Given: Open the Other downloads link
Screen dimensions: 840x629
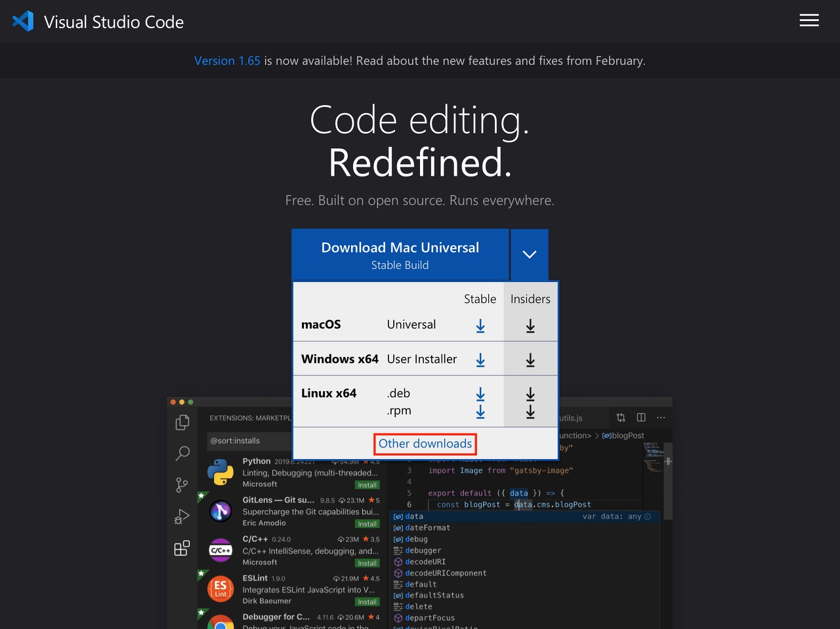Looking at the screenshot, I should [x=425, y=443].
